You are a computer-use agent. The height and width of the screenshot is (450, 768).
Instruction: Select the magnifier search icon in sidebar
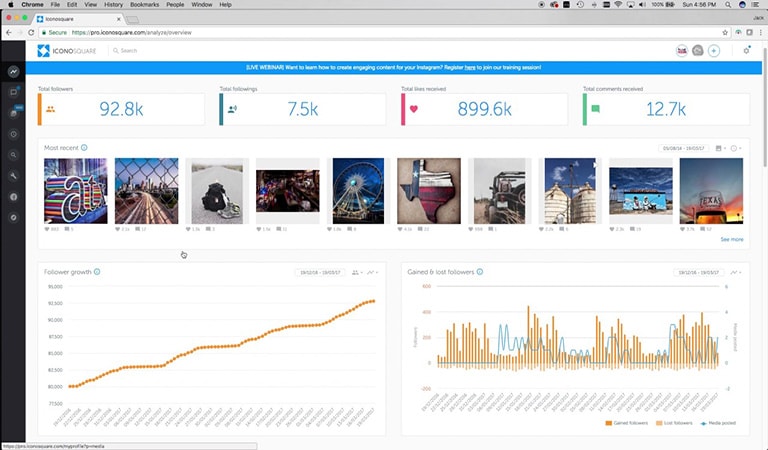(x=14, y=155)
